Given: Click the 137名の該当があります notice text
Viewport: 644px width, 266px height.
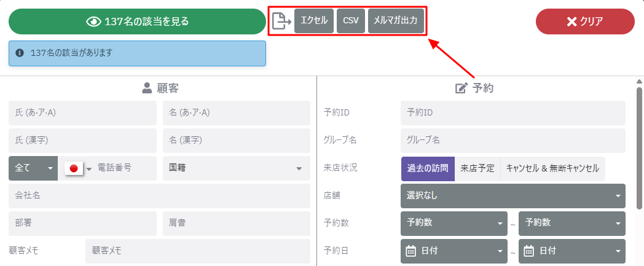Looking at the screenshot, I should tap(71, 53).
